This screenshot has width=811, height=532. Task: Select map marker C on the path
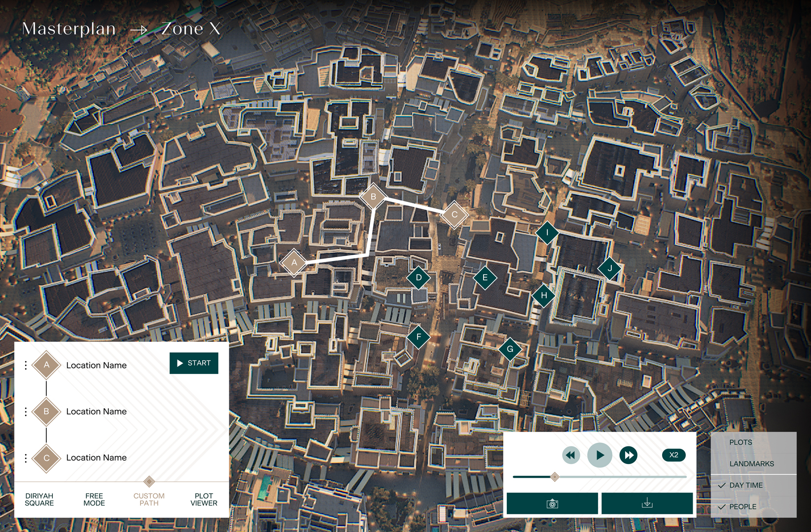click(454, 214)
